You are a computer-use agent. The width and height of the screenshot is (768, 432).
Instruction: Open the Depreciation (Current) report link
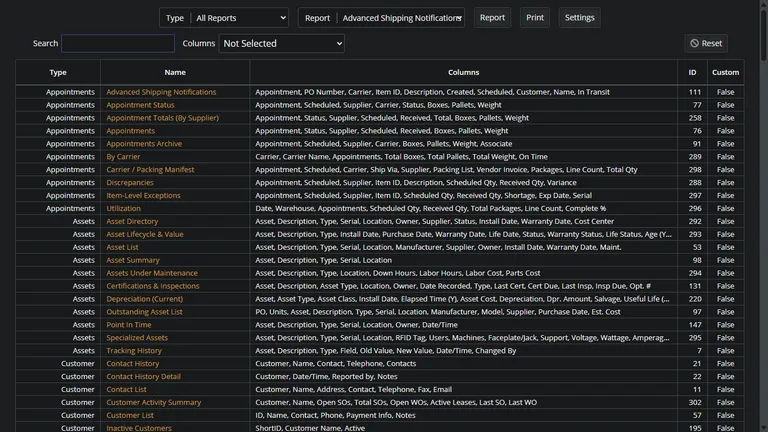(144, 299)
